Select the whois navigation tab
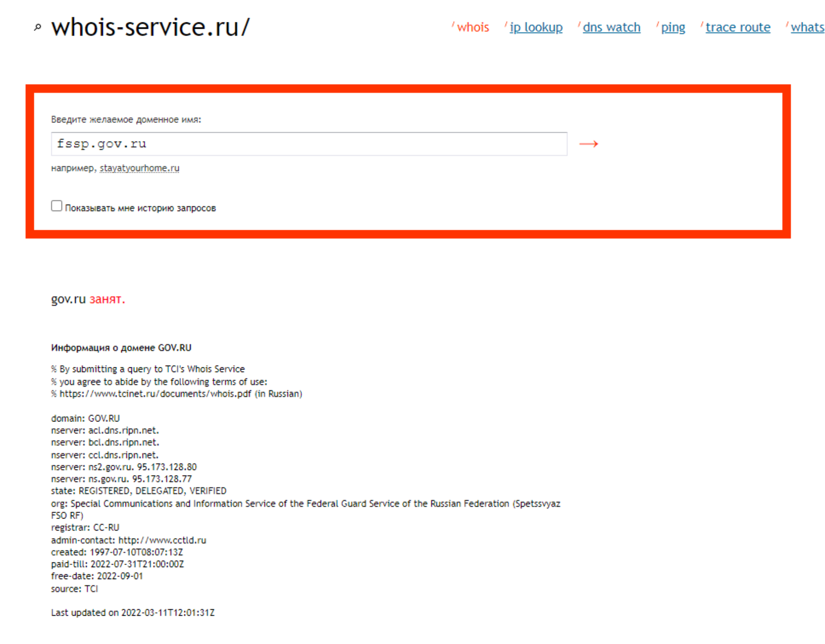The width and height of the screenshot is (825, 644). pos(473,27)
